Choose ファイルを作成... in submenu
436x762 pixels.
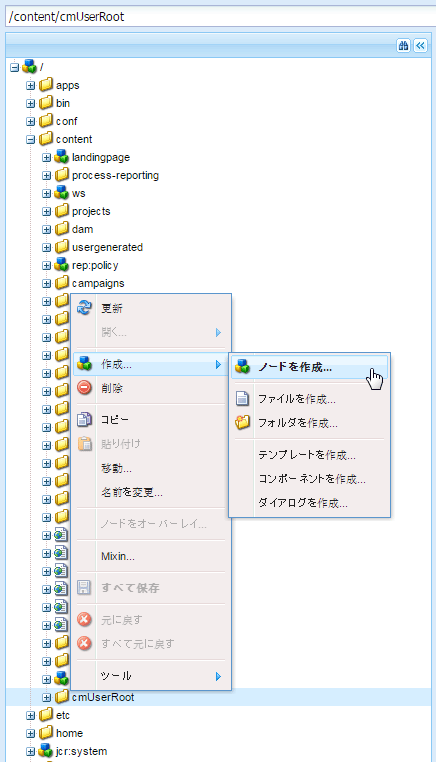click(310, 399)
